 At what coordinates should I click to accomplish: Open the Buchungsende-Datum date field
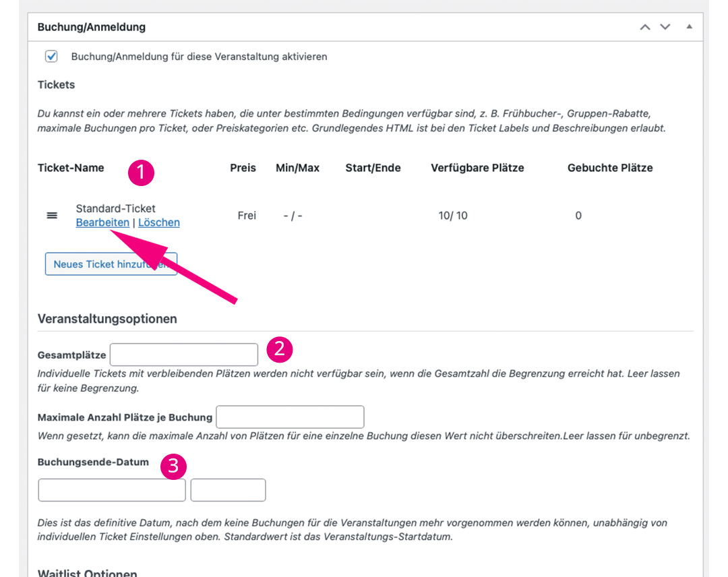point(112,490)
